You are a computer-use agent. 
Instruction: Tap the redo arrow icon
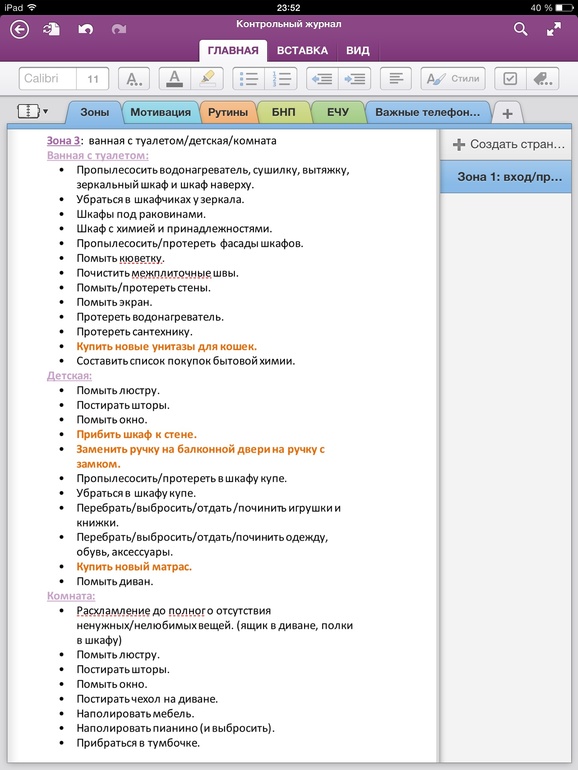118,30
